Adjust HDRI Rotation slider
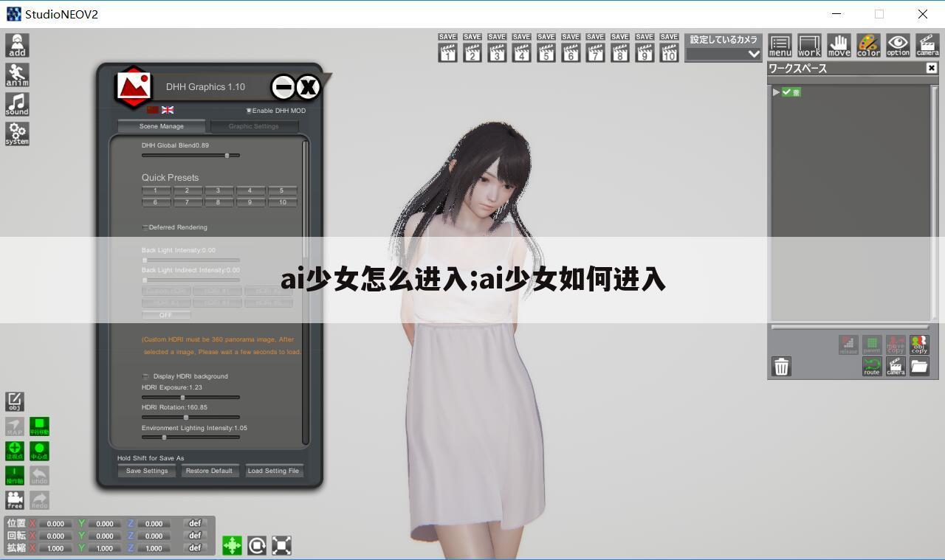The height and width of the screenshot is (560, 945). click(190, 418)
